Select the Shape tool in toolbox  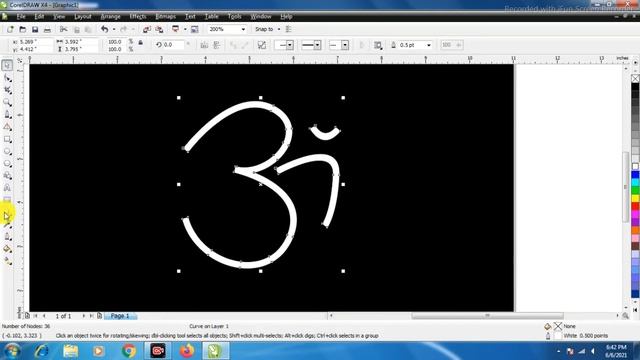(x=7, y=78)
